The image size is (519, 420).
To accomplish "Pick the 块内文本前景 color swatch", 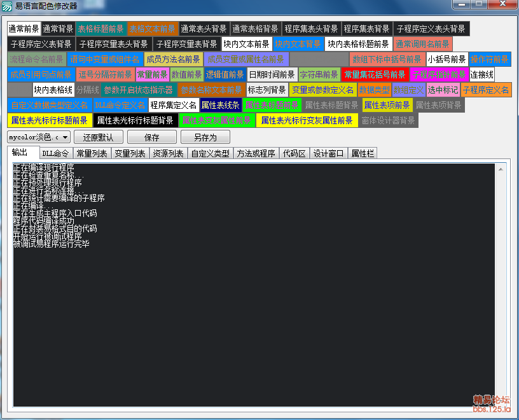I will (247, 44).
